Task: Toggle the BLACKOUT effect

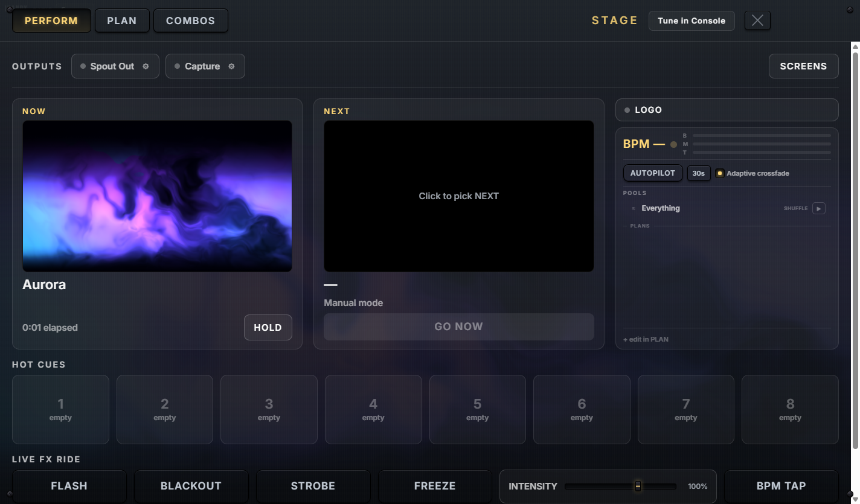Action: (191, 486)
